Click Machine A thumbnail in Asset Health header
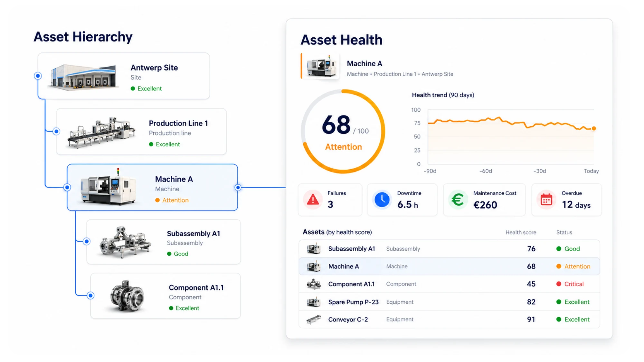 321,66
